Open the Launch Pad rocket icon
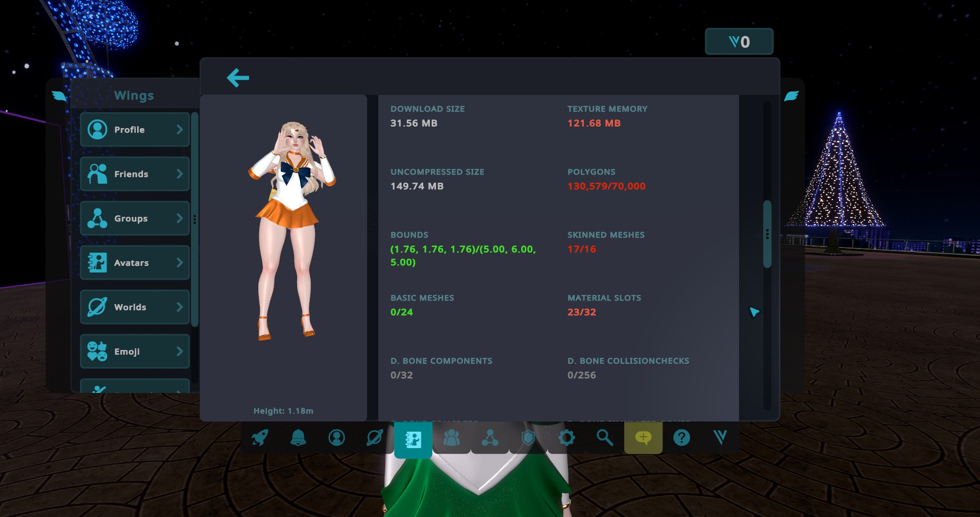 coord(260,437)
